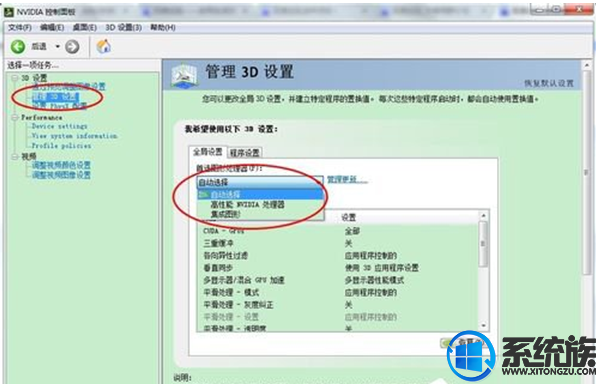
Task: Select the 全局设置 tab
Action: tap(208, 152)
